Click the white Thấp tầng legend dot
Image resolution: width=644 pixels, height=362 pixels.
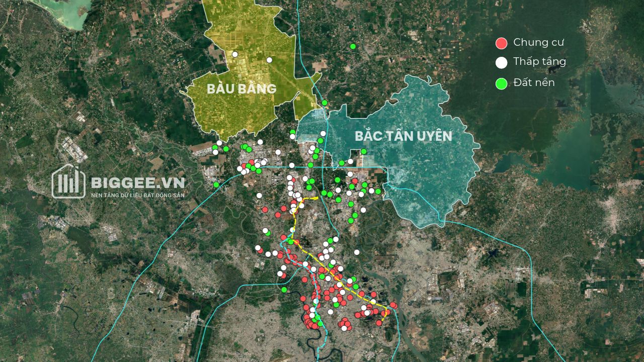click(501, 63)
